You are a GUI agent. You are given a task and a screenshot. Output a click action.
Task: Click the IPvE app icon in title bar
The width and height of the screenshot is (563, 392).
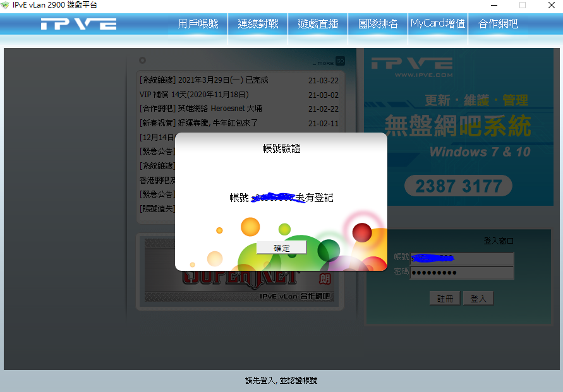[x=5, y=5]
